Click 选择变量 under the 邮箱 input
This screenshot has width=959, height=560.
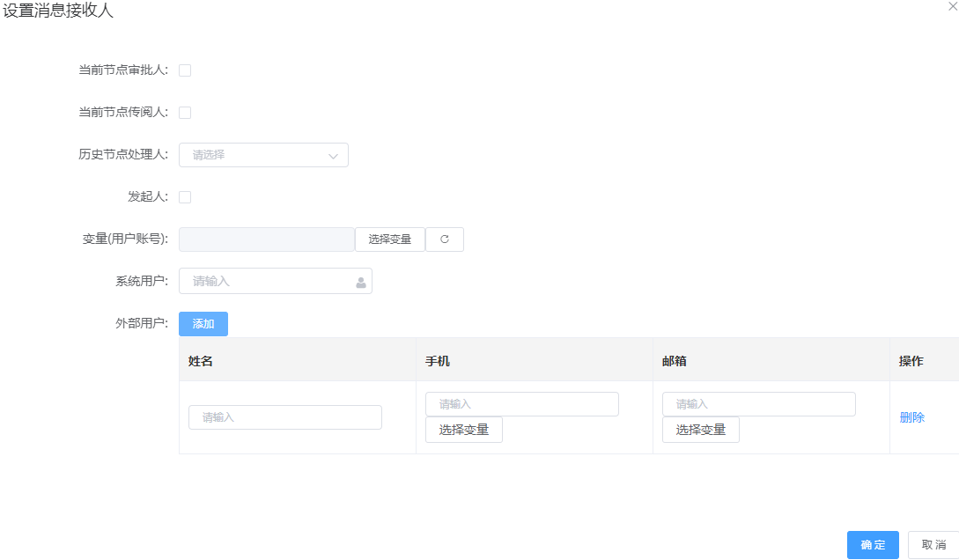(x=701, y=430)
